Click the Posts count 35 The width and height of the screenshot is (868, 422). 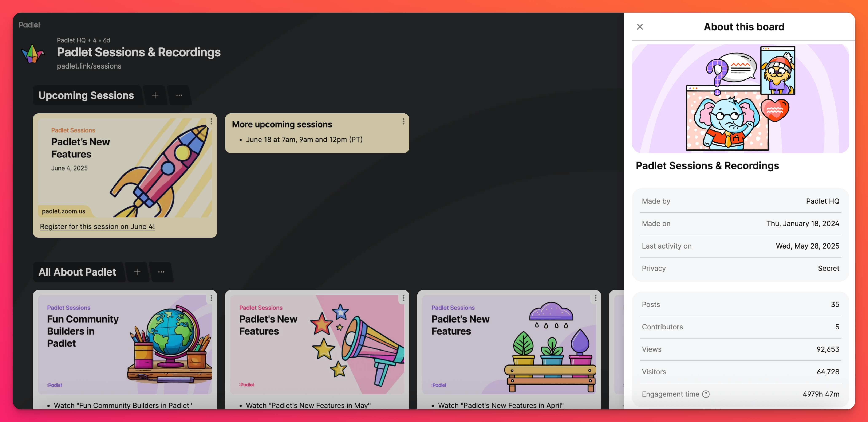tap(835, 304)
